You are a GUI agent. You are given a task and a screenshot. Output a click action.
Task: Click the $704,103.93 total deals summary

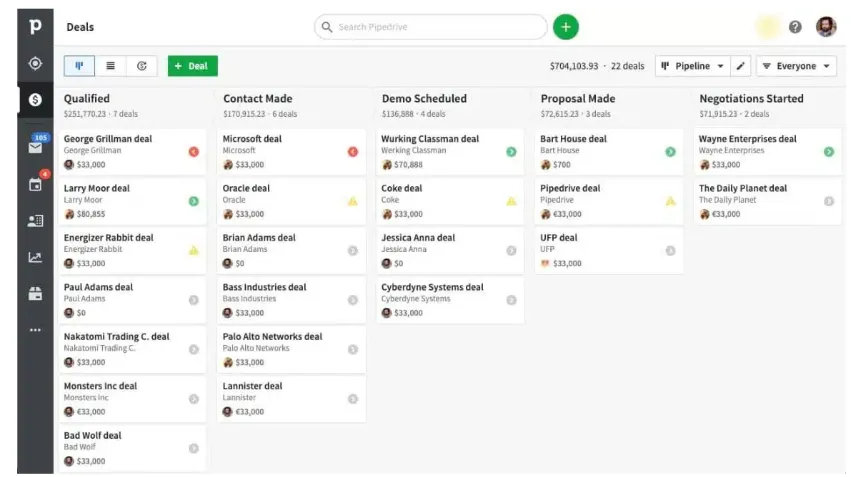597,66
